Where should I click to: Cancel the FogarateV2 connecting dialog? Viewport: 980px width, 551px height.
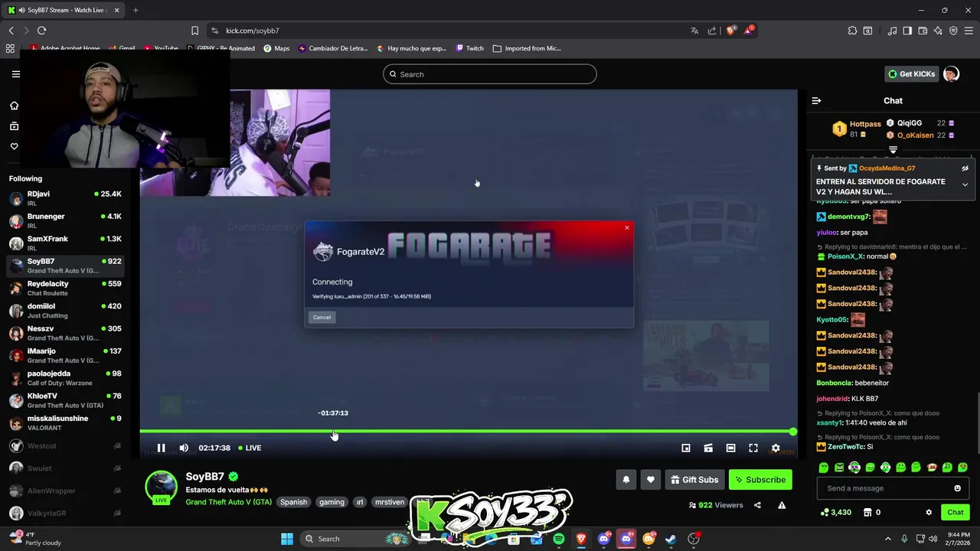click(322, 317)
